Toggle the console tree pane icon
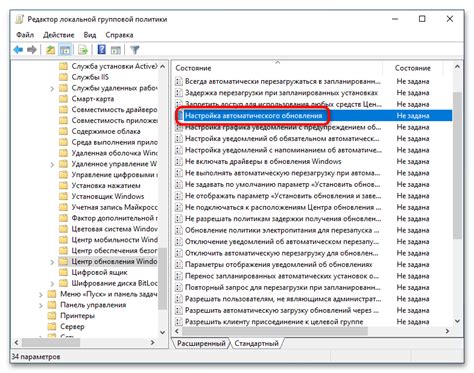This screenshot has height=373, width=474. click(65, 50)
